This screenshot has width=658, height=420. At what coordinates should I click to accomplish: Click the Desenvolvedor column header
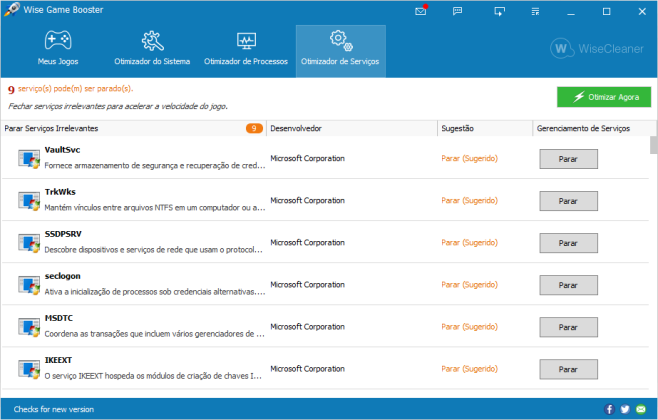(352, 128)
